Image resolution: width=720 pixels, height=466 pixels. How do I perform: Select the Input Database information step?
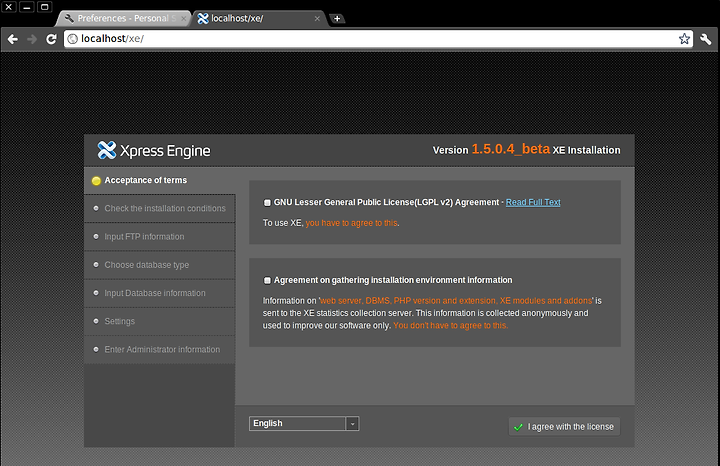[x=160, y=293]
